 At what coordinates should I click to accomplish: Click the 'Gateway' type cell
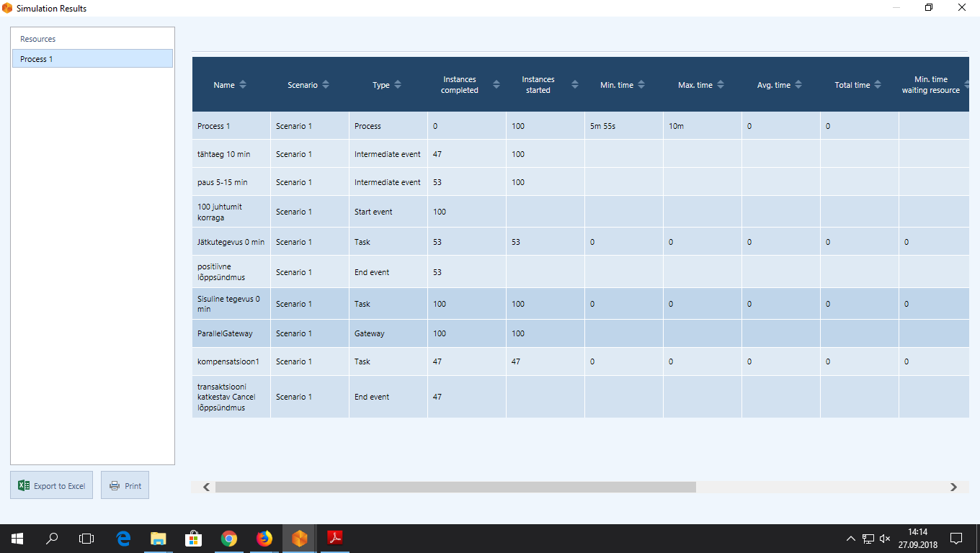click(388, 333)
